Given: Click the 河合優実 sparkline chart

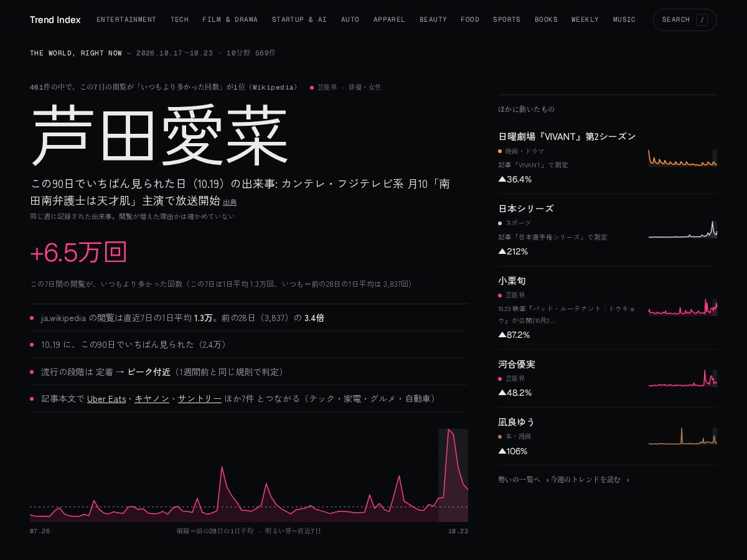Looking at the screenshot, I should tap(683, 378).
